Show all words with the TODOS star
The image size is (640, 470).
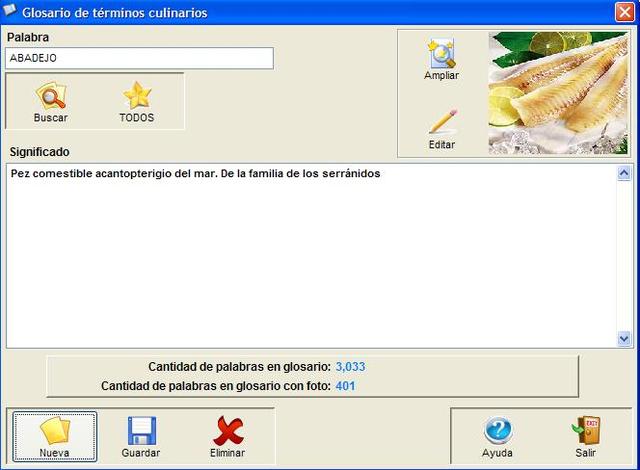[137, 95]
